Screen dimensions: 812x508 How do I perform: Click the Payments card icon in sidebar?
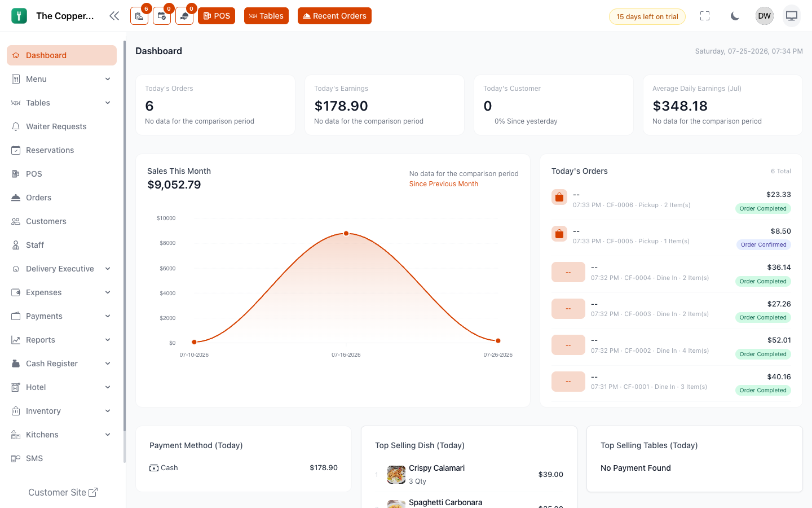16,316
